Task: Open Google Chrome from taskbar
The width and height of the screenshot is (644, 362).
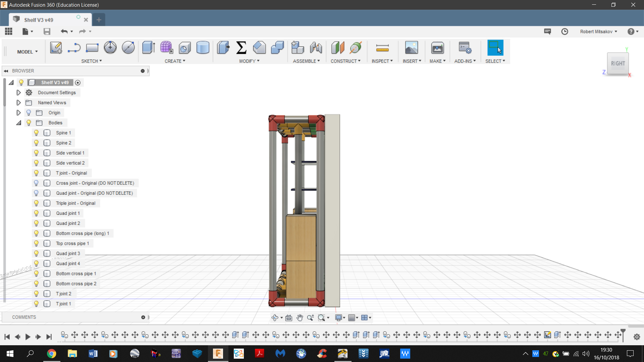Action: [51, 354]
